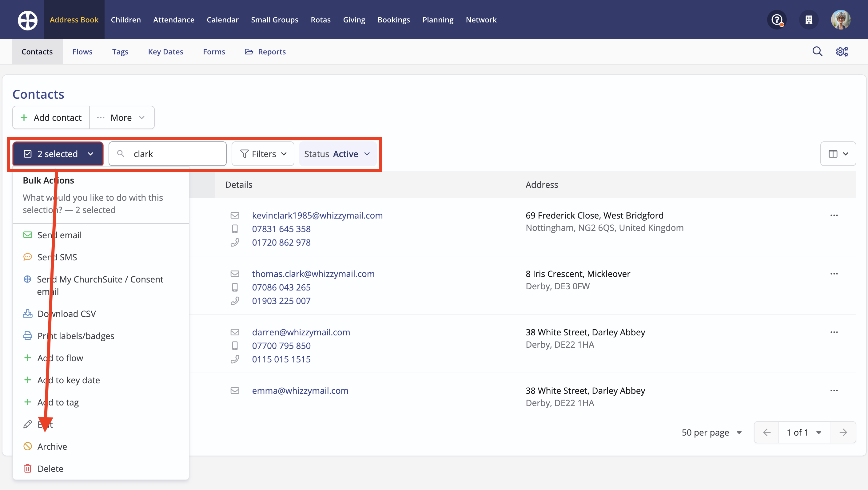Open the Bookings module
Image resolution: width=868 pixels, height=490 pixels.
click(x=394, y=20)
